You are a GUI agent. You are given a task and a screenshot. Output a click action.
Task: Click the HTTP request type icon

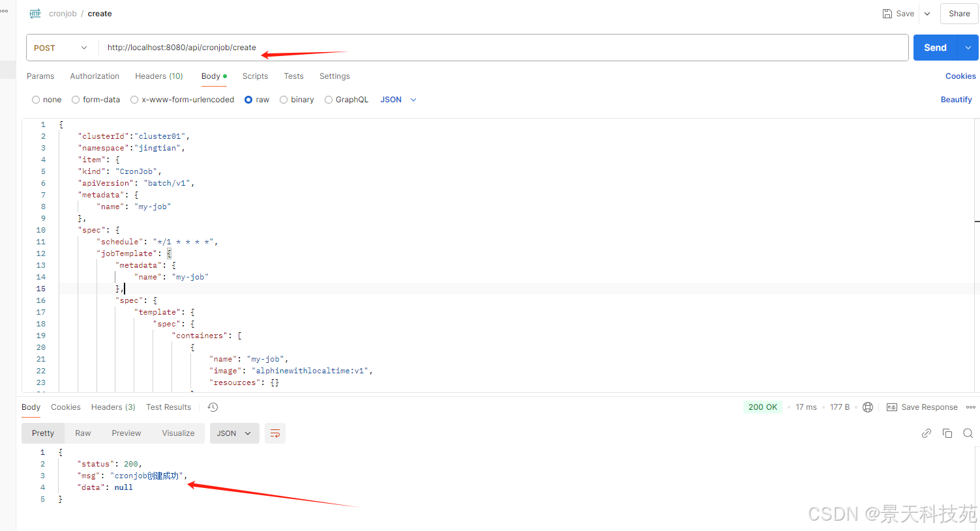[x=35, y=14]
